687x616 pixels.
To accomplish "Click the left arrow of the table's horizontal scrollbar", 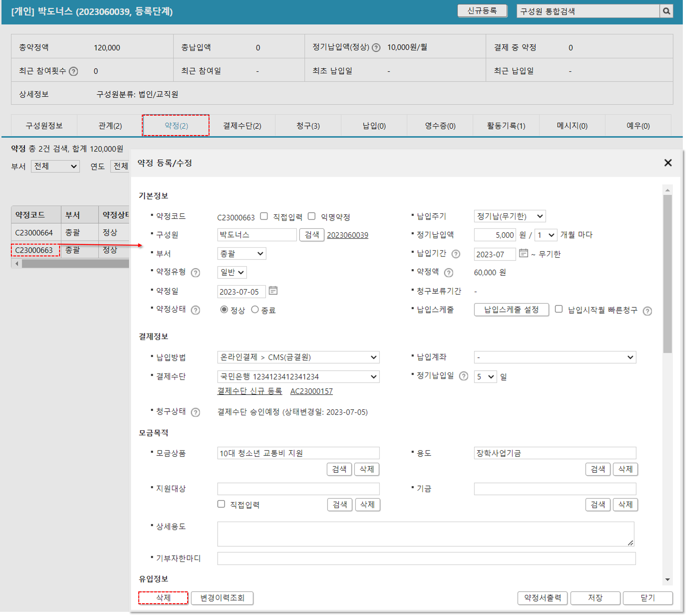I will point(17,264).
